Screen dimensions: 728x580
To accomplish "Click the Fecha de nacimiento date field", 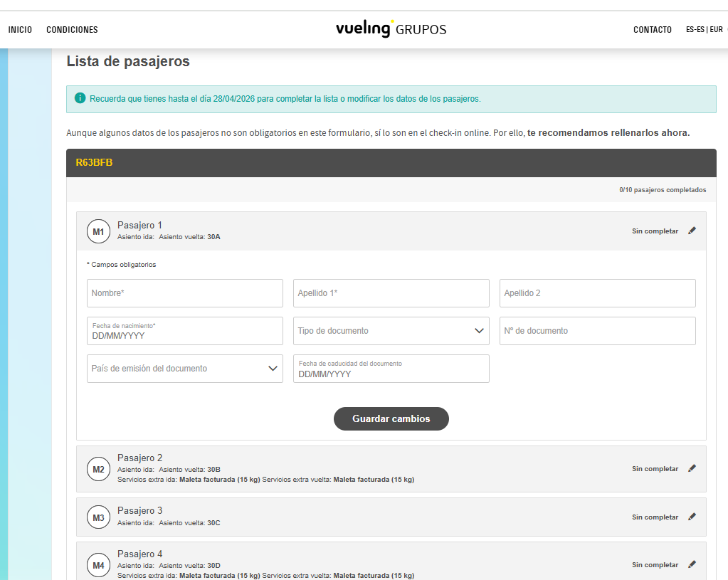I will pyautogui.click(x=184, y=331).
